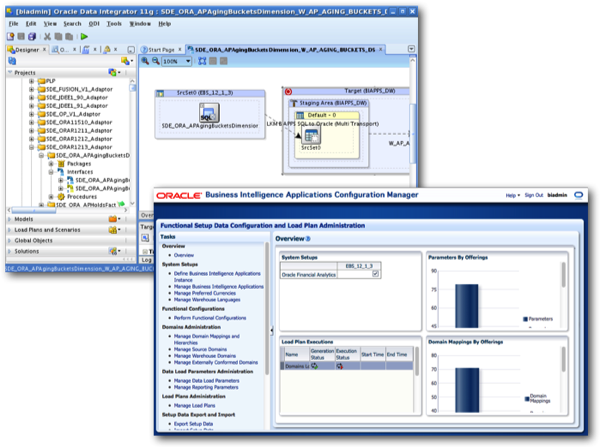This screenshot has height=448, width=600.
Task: Click the Fit to Window icon in diagram toolbar
Action: click(x=202, y=61)
